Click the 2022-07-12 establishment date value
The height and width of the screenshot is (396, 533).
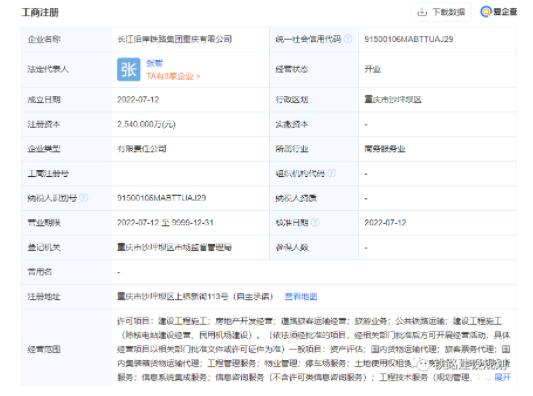click(x=138, y=100)
